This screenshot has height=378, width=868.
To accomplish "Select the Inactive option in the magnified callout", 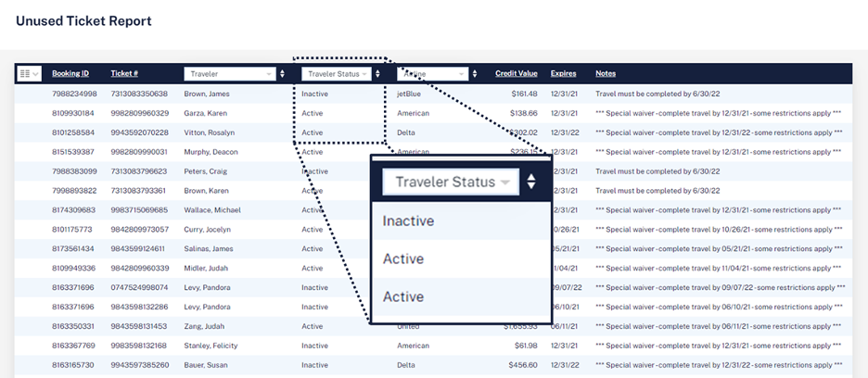I will 408,221.
